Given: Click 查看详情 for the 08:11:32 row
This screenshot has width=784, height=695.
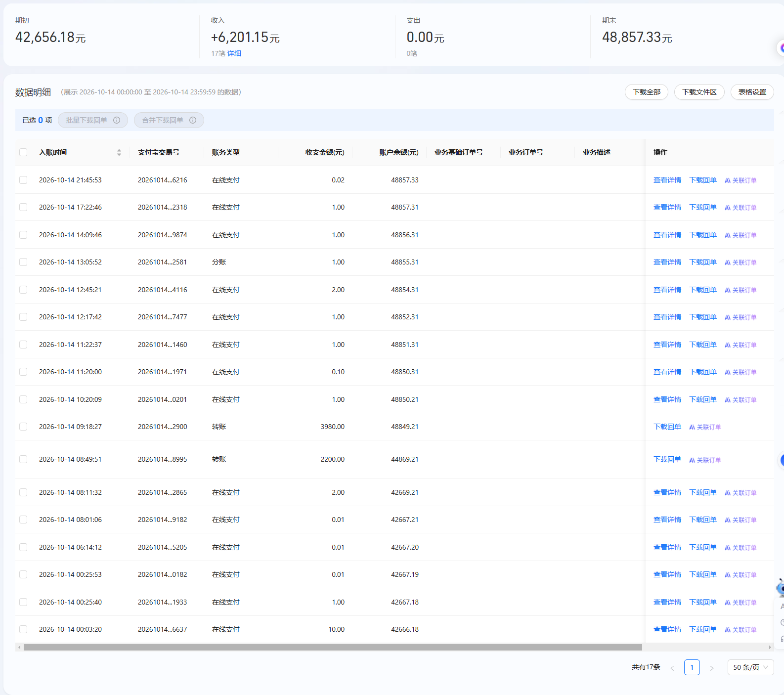Looking at the screenshot, I should pyautogui.click(x=667, y=492).
